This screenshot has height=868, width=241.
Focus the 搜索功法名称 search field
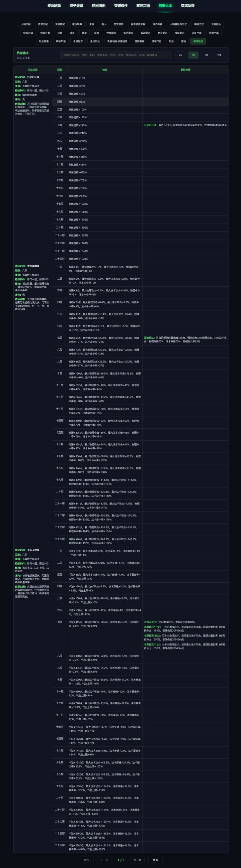(x=116, y=55)
